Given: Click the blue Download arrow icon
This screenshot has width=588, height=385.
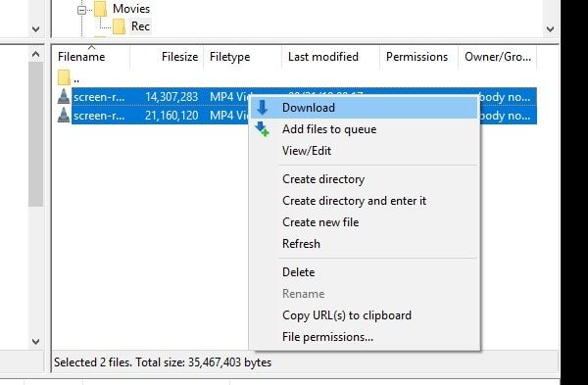Looking at the screenshot, I should coord(262,107).
